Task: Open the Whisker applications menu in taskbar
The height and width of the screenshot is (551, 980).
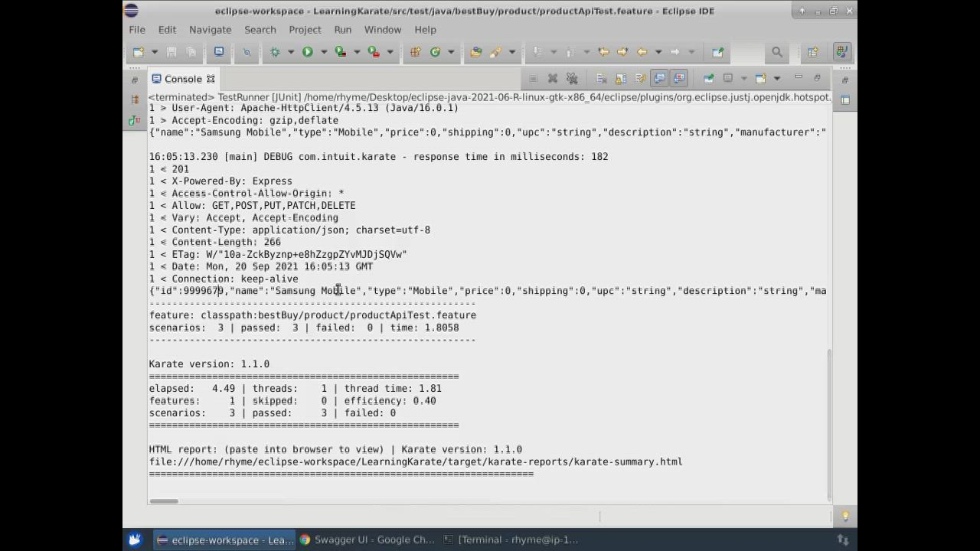Action: [136, 540]
